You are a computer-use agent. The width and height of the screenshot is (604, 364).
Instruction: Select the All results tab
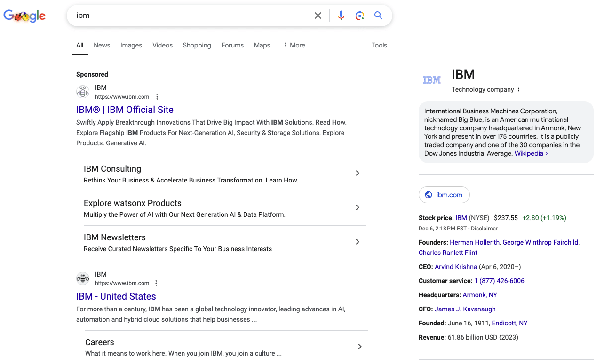click(79, 45)
